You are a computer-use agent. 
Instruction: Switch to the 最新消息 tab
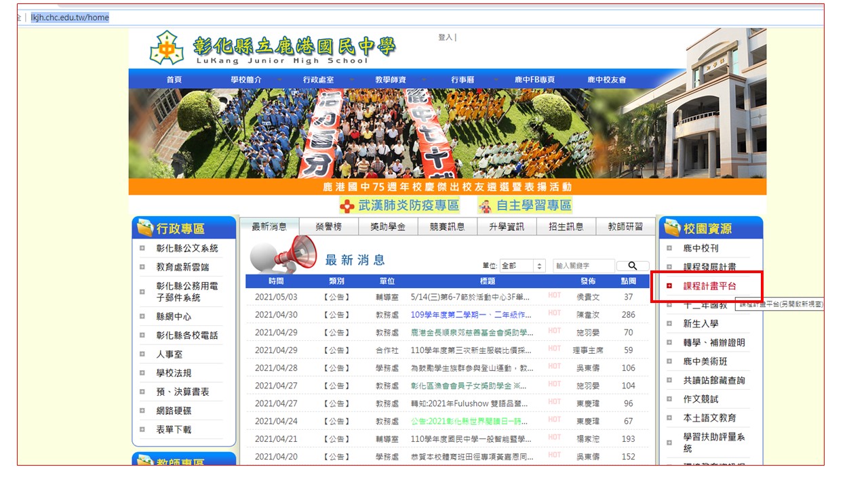pyautogui.click(x=269, y=226)
